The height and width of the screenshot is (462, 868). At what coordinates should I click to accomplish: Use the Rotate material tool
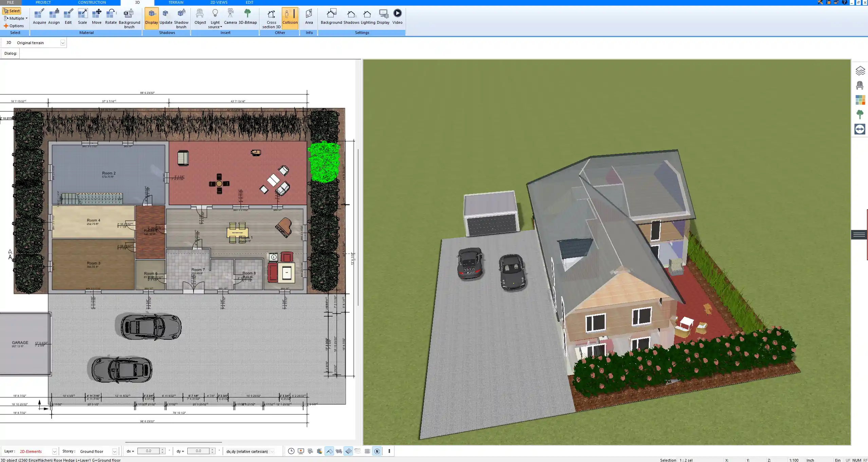pyautogui.click(x=111, y=17)
